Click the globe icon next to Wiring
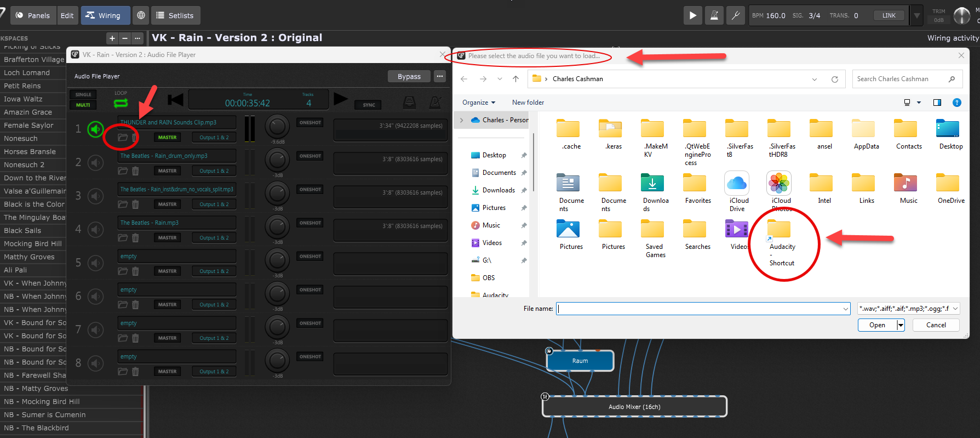The height and width of the screenshot is (438, 980). click(141, 15)
